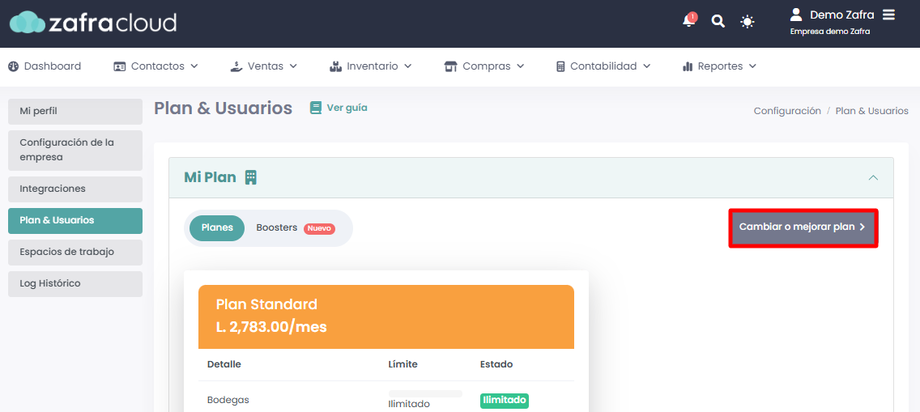Expand the Reportes menu chevron
920x412 pixels.
point(753,66)
